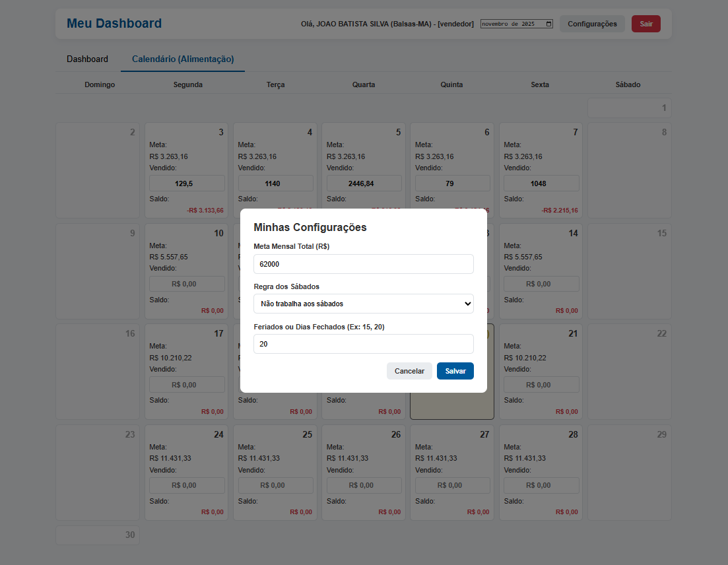Select the Calendário (Alimentação) tab
728x565 pixels.
click(183, 59)
